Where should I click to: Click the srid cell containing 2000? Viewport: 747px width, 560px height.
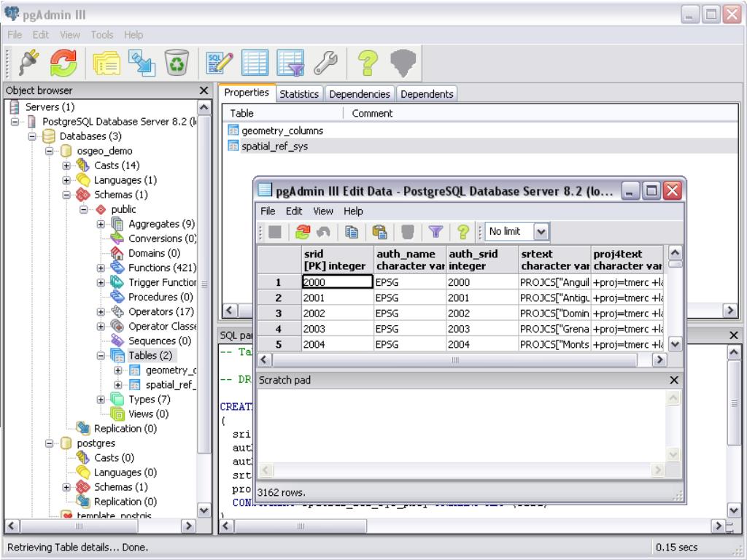pos(337,282)
